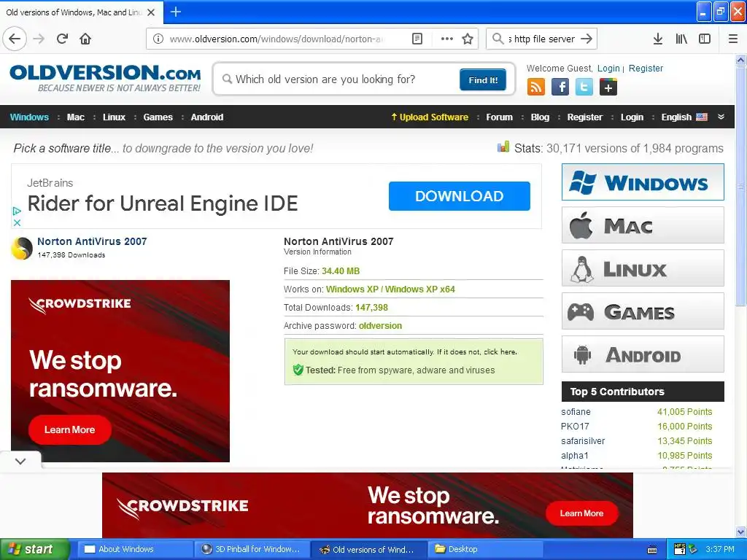Click the Linux category sidebar button

(643, 268)
